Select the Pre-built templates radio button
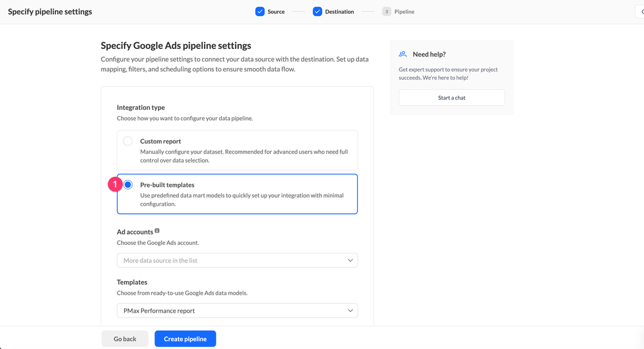Image resolution: width=644 pixels, height=349 pixels. click(128, 184)
